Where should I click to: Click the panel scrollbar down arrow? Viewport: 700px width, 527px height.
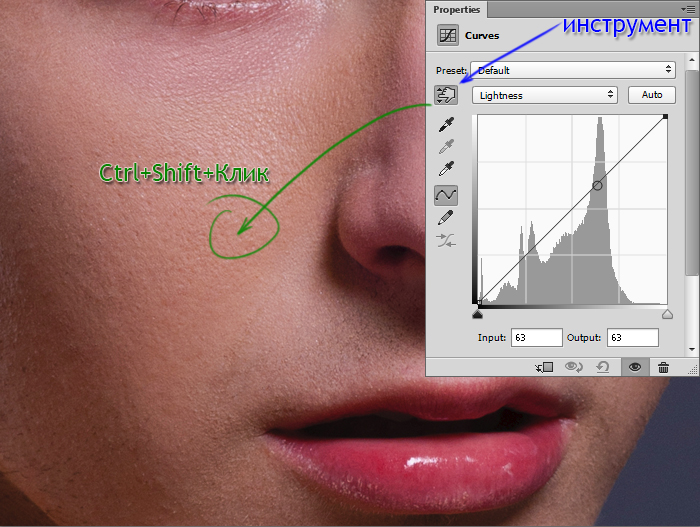point(692,349)
